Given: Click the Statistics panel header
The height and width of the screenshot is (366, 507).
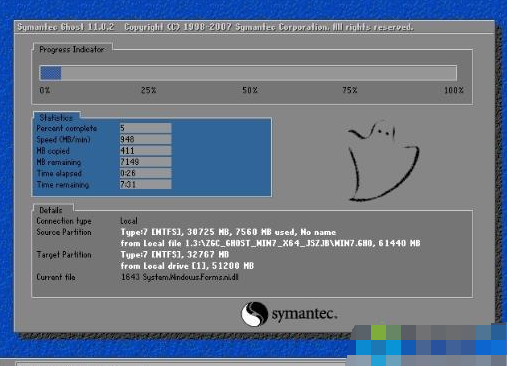Looking at the screenshot, I should (56, 117).
